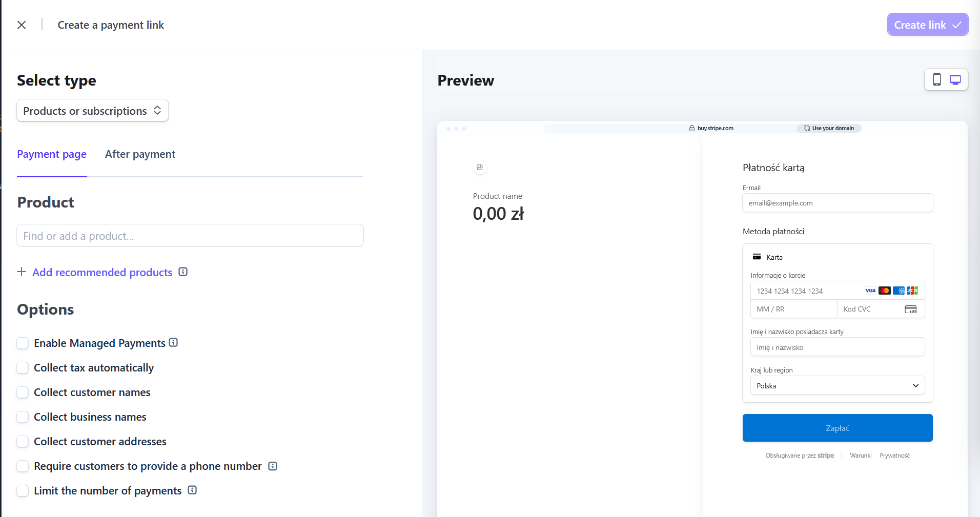The image size is (980, 517).
Task: Check Collect business names
Action: (23, 417)
